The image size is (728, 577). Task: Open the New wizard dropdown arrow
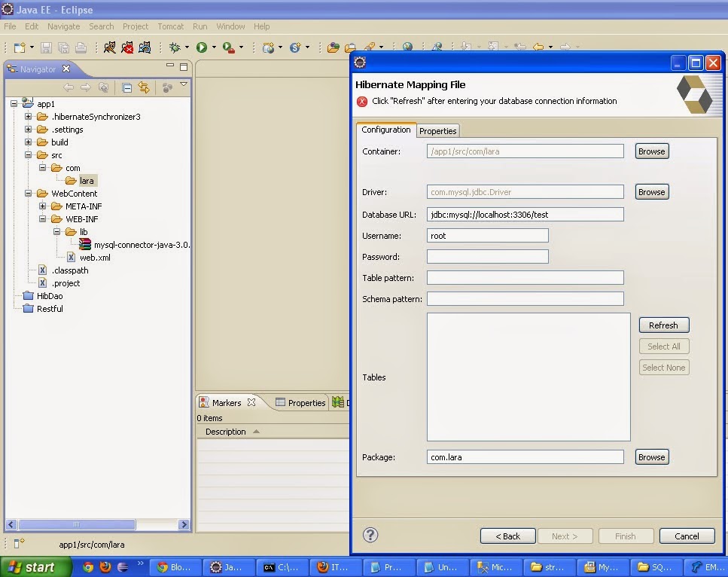(32, 47)
